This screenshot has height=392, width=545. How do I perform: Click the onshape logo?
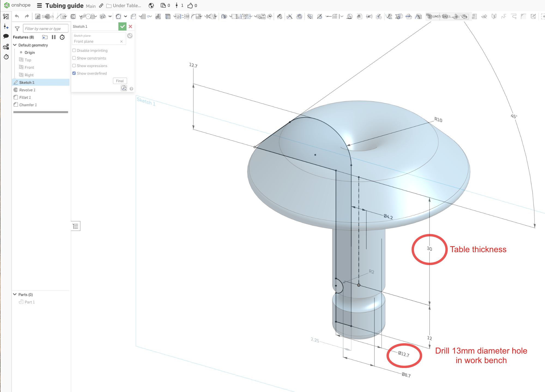tap(17, 5)
